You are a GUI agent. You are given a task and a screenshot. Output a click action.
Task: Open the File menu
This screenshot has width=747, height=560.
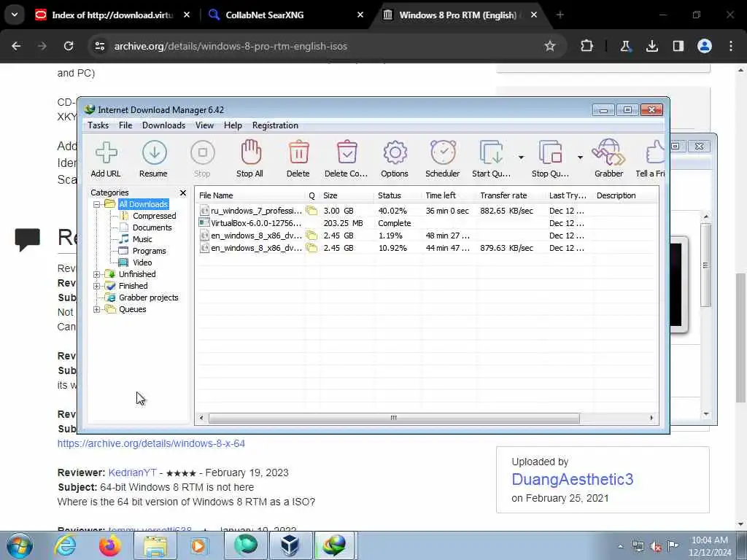[x=125, y=125]
